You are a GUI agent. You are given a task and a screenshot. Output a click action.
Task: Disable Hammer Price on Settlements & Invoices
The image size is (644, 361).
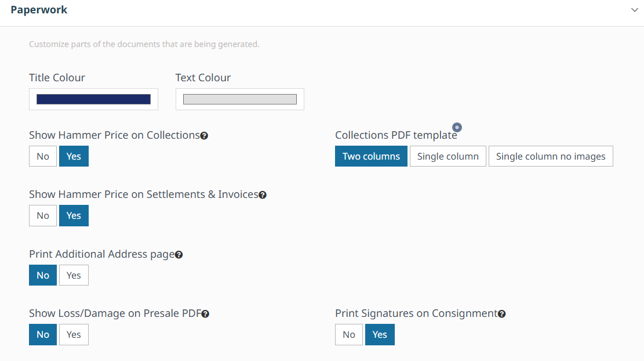(43, 216)
